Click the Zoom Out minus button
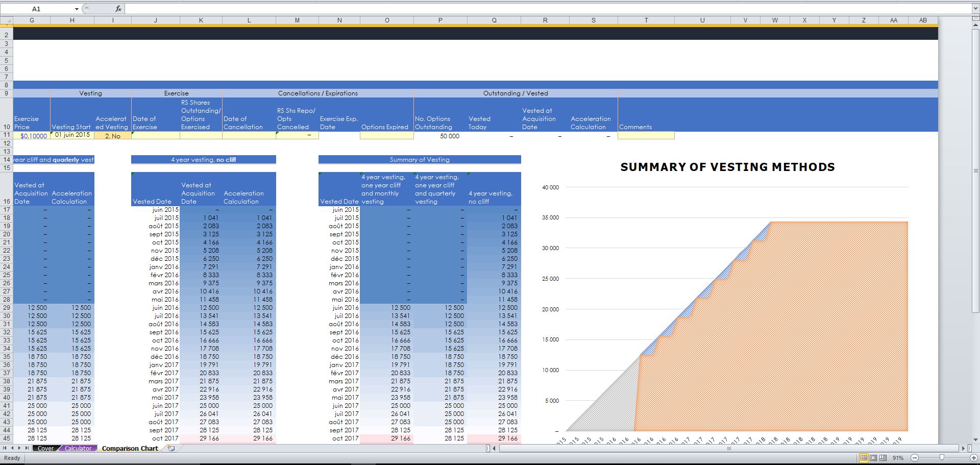Screen dimensions: 980x465 coord(915,458)
